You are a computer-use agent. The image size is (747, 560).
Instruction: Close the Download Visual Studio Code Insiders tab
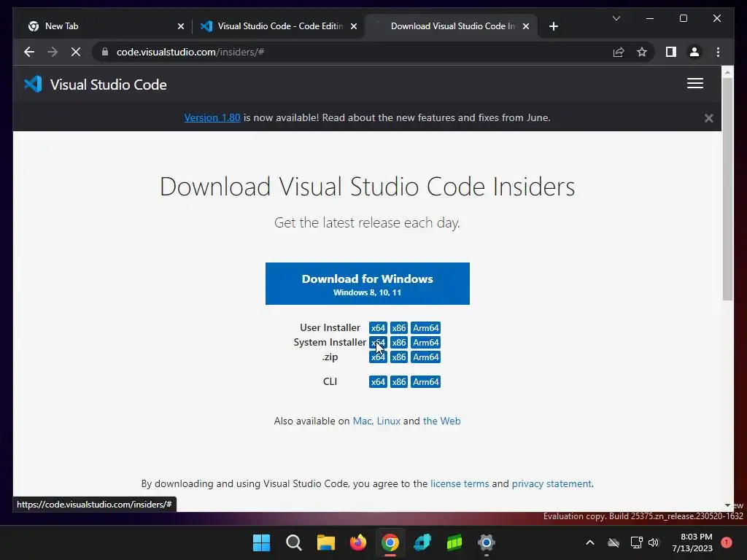pyautogui.click(x=525, y=26)
